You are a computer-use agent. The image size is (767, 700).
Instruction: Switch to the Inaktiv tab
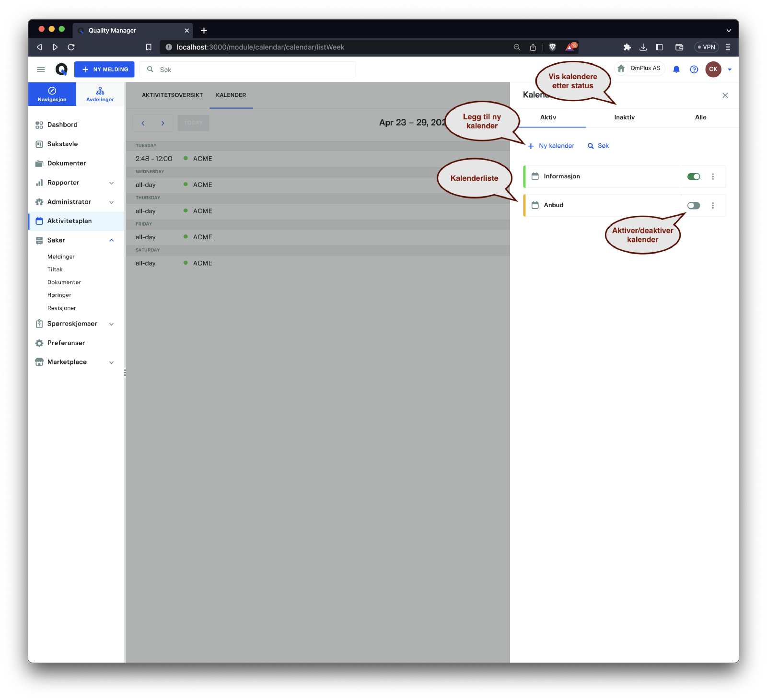click(x=624, y=117)
